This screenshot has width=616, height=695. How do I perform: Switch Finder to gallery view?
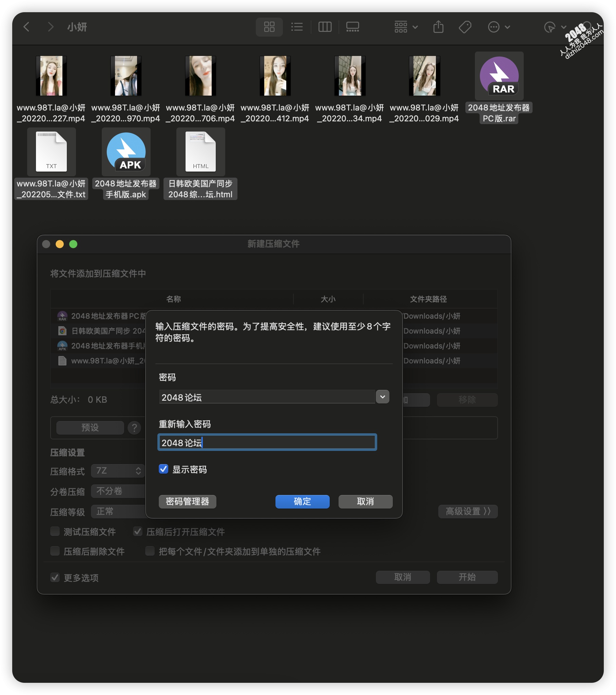click(x=352, y=27)
